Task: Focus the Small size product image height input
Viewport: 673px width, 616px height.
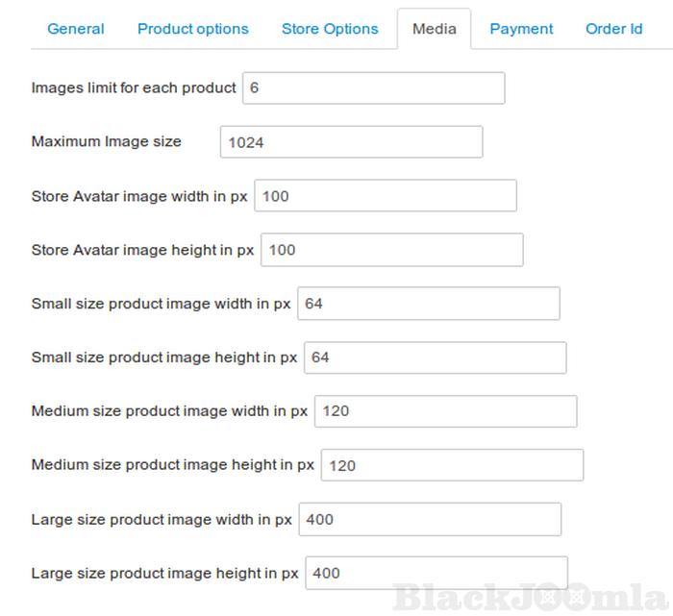Action: [x=435, y=357]
